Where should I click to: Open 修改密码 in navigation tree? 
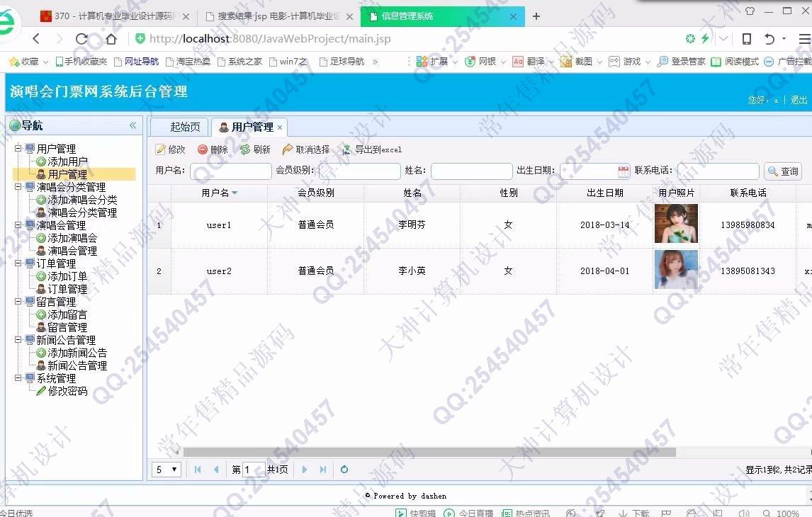[67, 391]
